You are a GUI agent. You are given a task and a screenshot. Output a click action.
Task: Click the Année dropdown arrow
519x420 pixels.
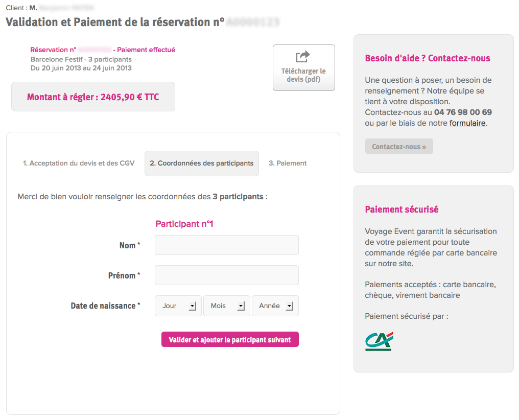(x=290, y=306)
